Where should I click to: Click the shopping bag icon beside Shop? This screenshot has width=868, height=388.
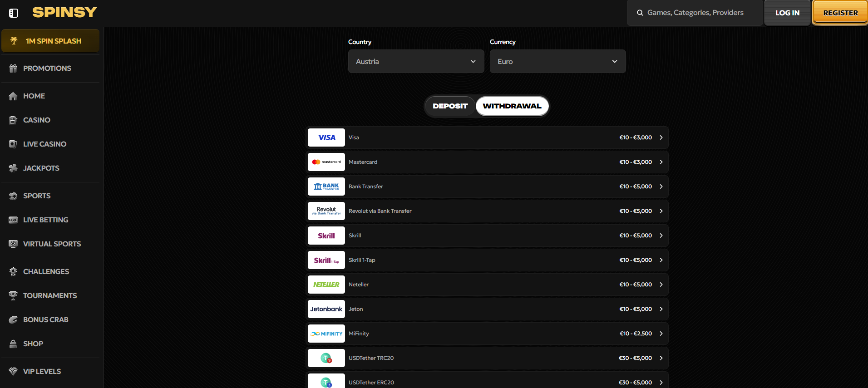tap(13, 344)
